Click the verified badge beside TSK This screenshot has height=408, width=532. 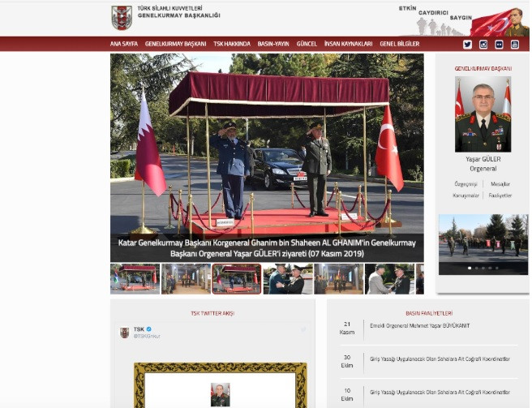click(x=148, y=329)
